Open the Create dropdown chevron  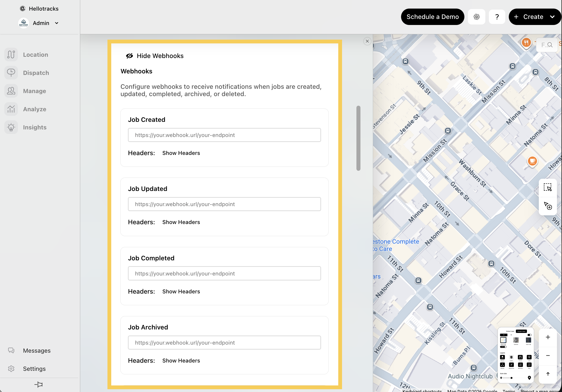point(552,17)
